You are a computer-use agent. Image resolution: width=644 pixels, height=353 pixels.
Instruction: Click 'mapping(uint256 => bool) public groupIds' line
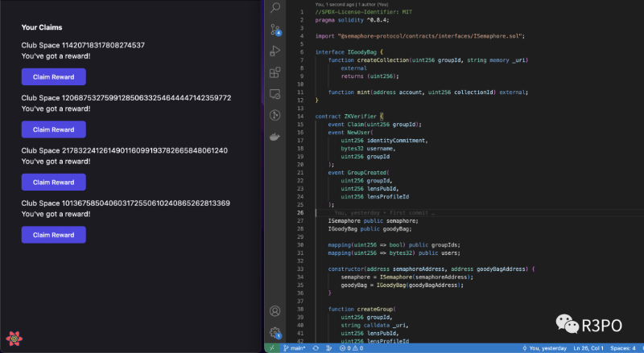click(394, 245)
